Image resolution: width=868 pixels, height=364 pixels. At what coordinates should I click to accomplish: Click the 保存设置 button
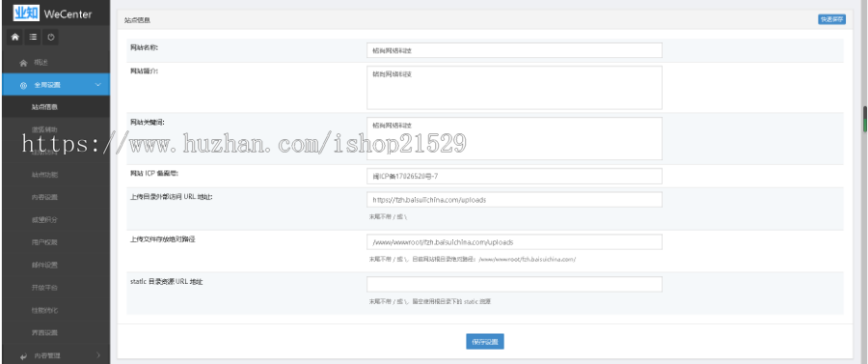(485, 342)
